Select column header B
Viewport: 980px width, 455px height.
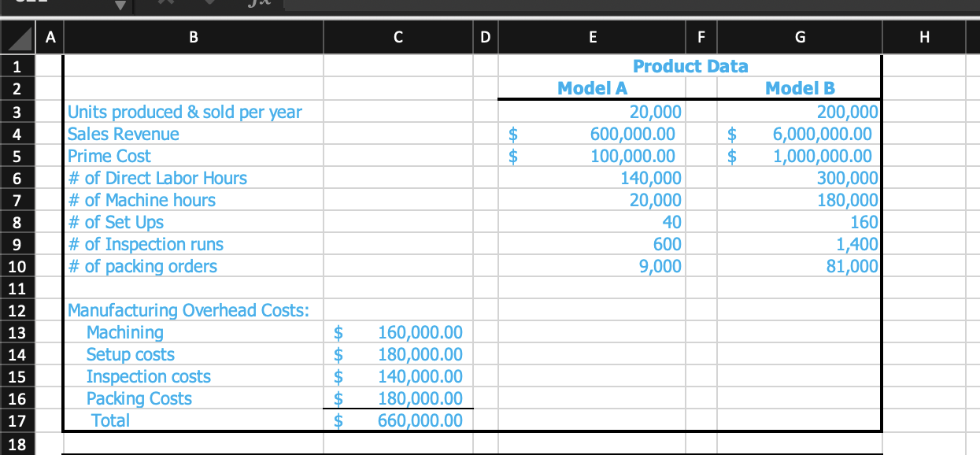coord(194,36)
